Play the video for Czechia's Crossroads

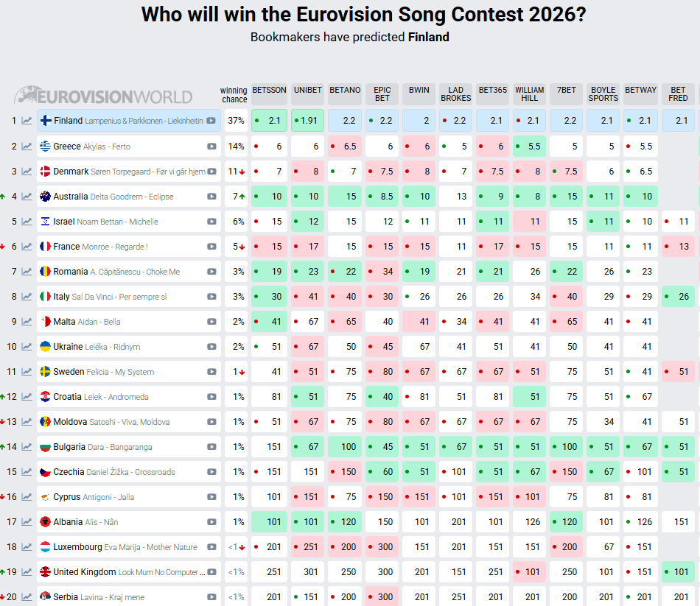click(x=211, y=472)
